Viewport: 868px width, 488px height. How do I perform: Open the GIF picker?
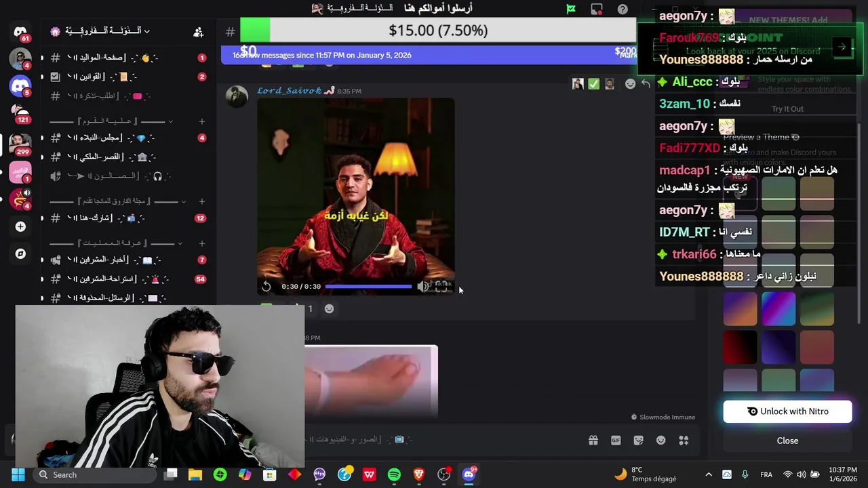point(616,441)
